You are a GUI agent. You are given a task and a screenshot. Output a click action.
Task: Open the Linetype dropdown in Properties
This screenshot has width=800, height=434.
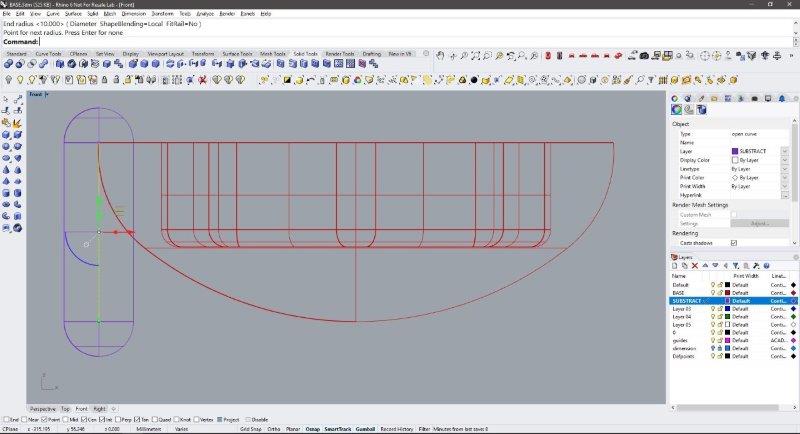[785, 169]
